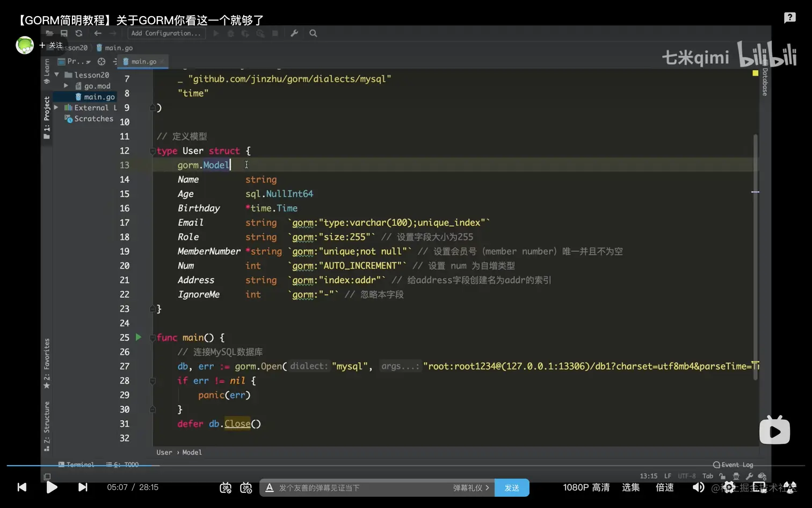Close the main.go editor tab
Viewport: 812px width, 508px height.
(x=162, y=62)
